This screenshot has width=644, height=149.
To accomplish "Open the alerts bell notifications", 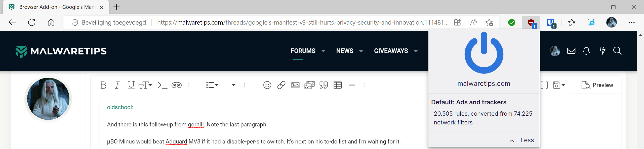I will [x=586, y=51].
